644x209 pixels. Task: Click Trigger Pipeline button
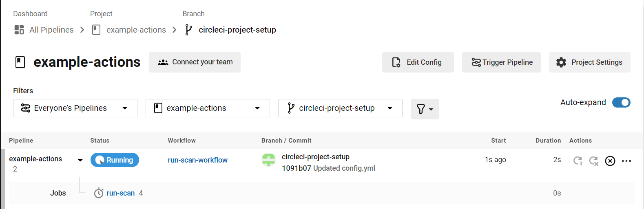[x=501, y=62]
